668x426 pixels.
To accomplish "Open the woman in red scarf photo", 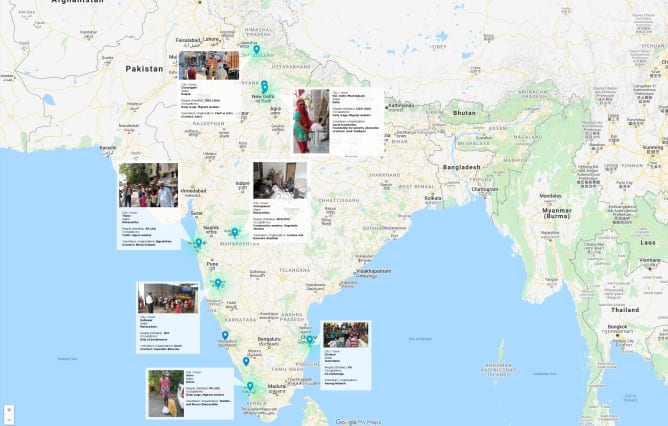I will [311, 121].
